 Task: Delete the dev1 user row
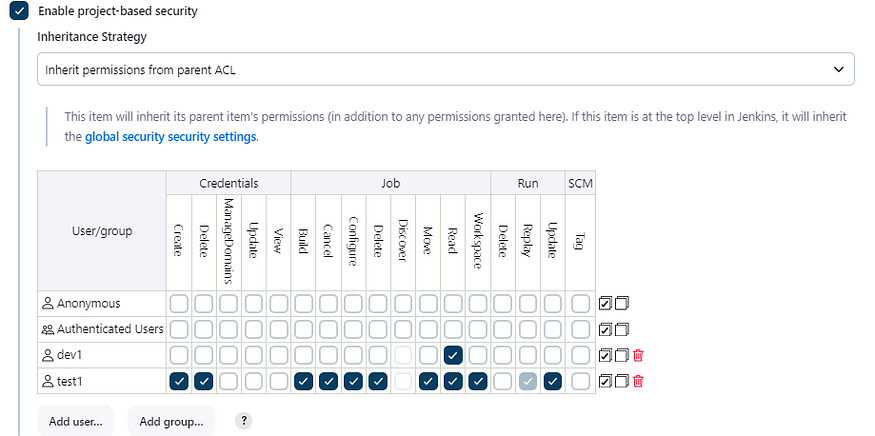coord(638,355)
